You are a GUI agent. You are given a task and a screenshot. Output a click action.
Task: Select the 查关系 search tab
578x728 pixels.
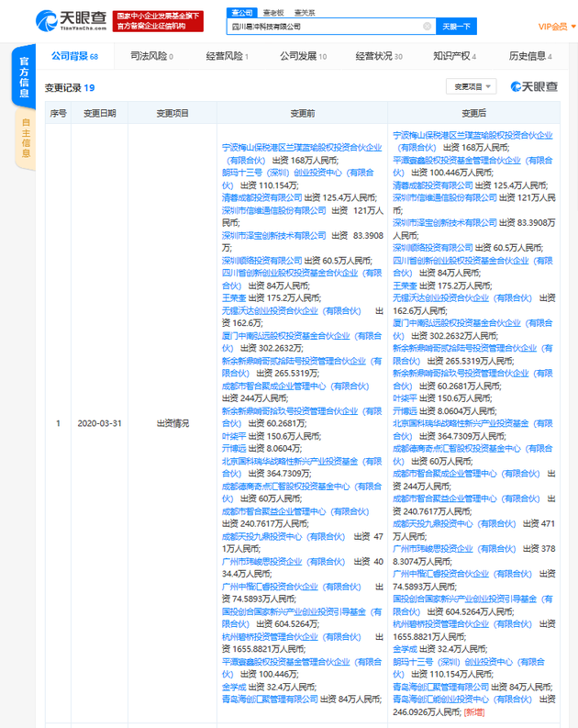(305, 13)
